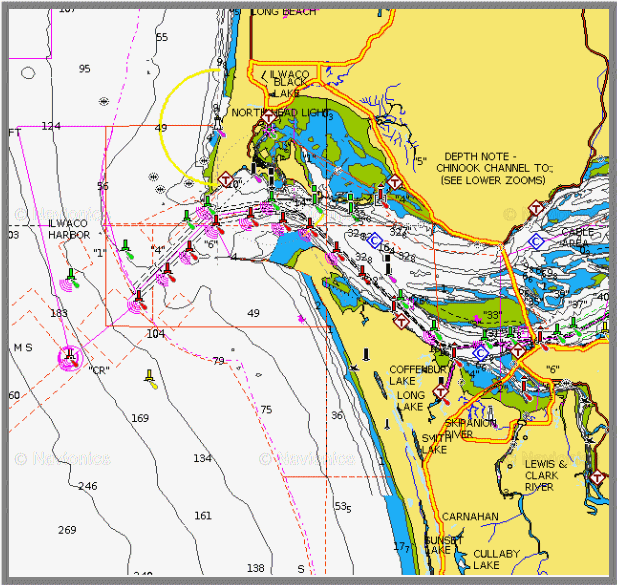617x585 pixels.
Task: Select the NORTH HEAD LIGHT label
Action: 280,113
